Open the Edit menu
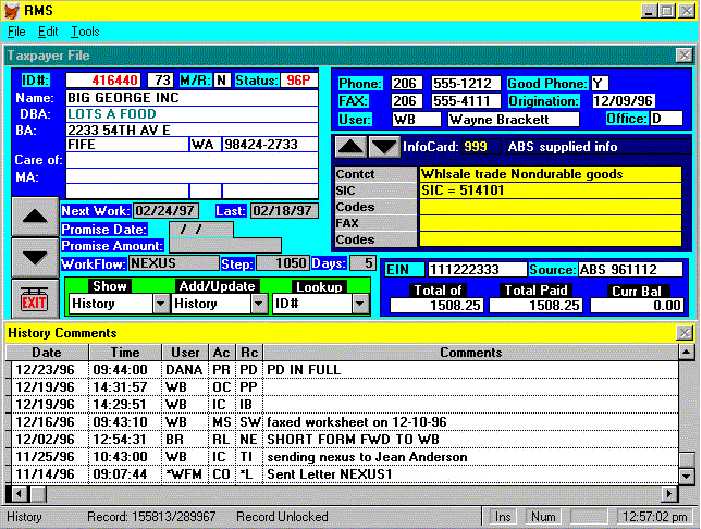This screenshot has width=701, height=529. click(x=48, y=32)
